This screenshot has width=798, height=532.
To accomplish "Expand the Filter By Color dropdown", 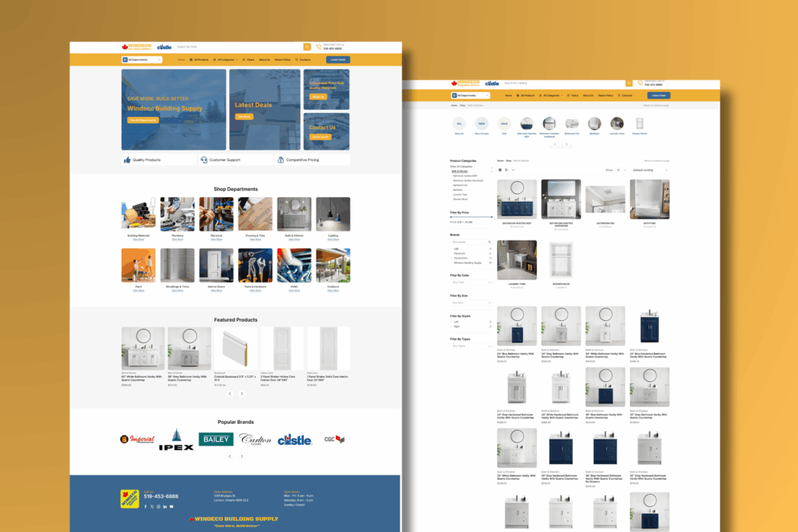I will 471,283.
